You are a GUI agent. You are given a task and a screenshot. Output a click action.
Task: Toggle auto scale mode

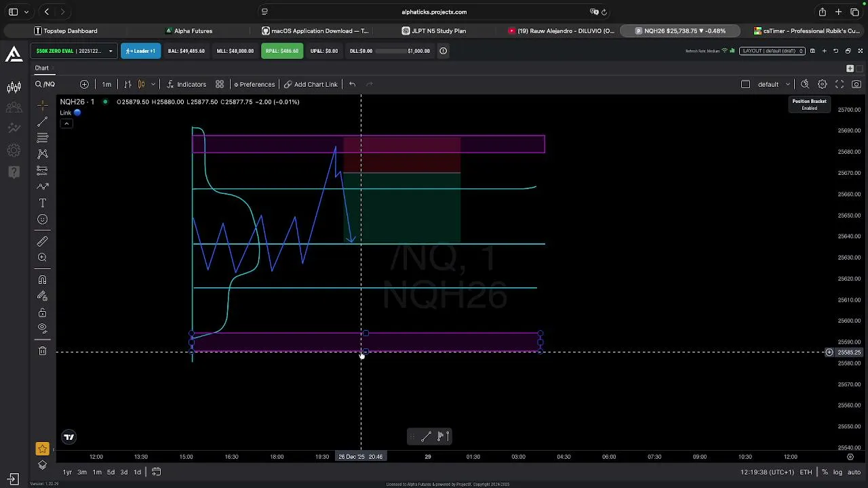(x=854, y=472)
